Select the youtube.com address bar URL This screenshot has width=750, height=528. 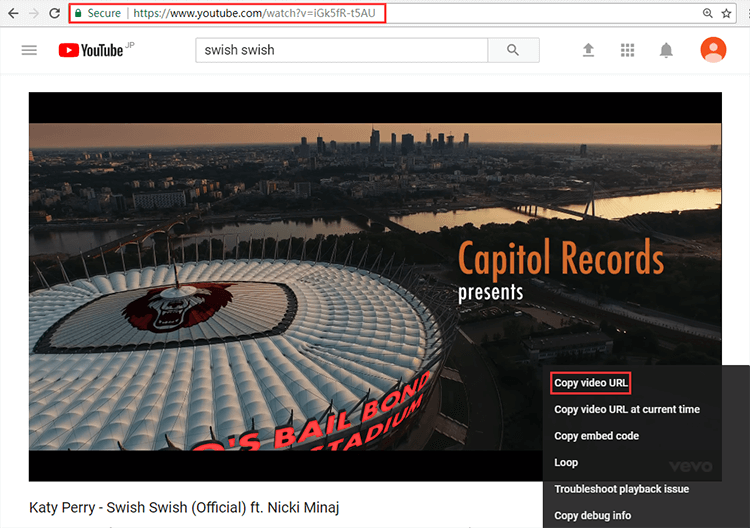tap(254, 13)
